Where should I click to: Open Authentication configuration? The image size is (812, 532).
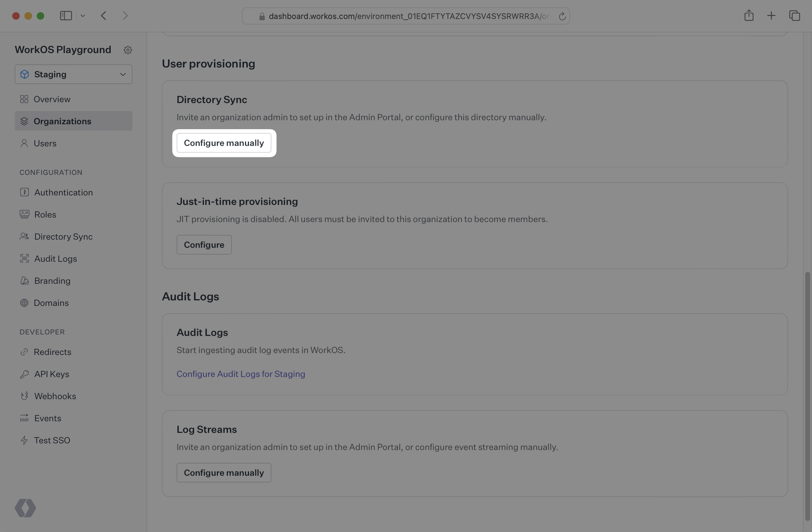click(x=63, y=192)
